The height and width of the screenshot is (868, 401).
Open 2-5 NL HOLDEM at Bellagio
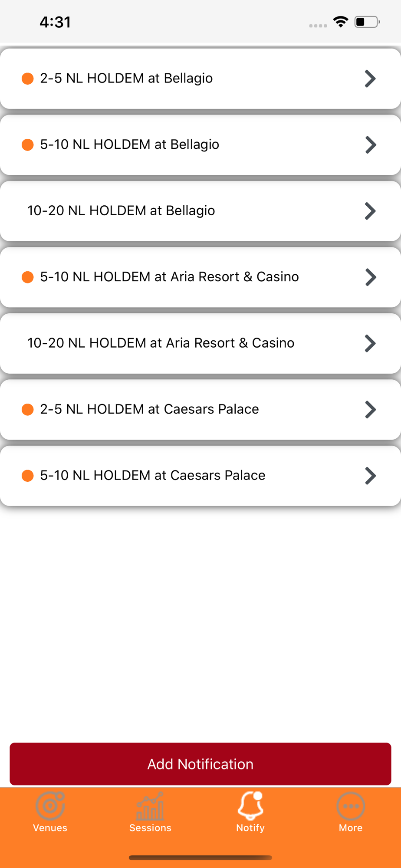tap(200, 79)
